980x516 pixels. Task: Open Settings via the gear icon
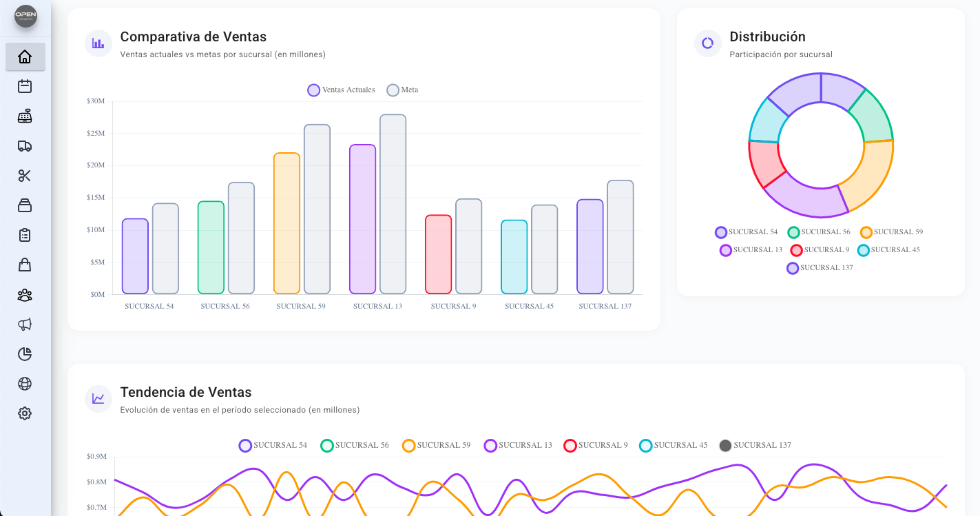(x=25, y=413)
